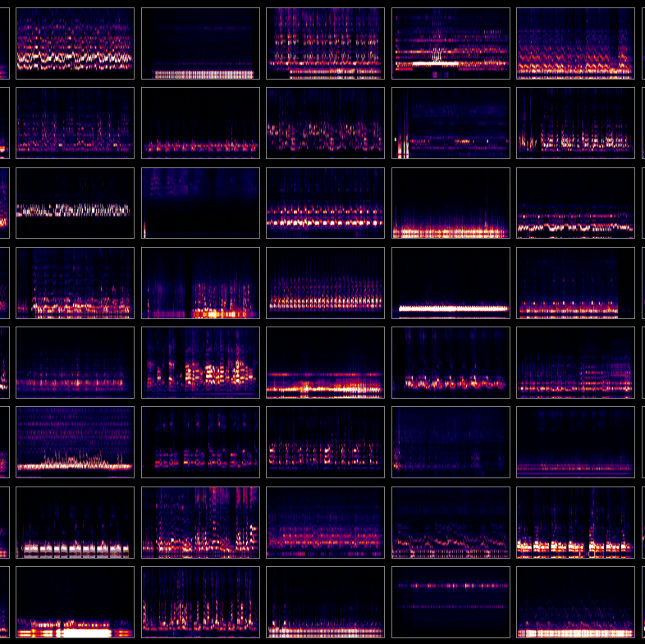Click the fourth-row spectrogram with noisy orange band after a gap
The image size is (645, 644).
(75, 283)
